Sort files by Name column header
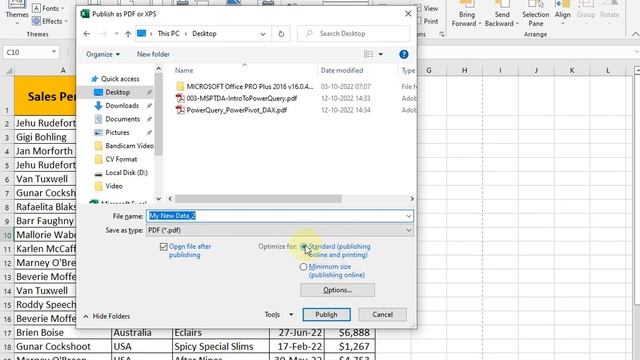 point(184,71)
